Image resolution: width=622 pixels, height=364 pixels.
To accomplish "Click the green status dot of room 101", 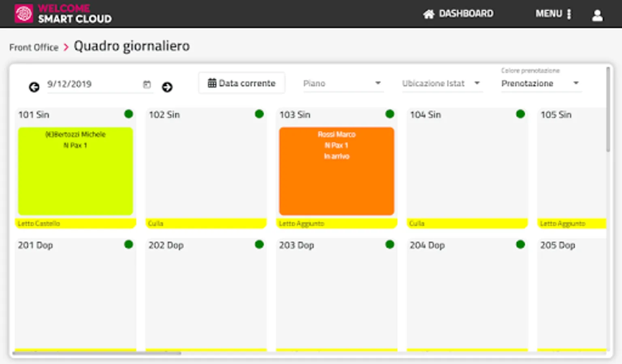I will click(129, 114).
